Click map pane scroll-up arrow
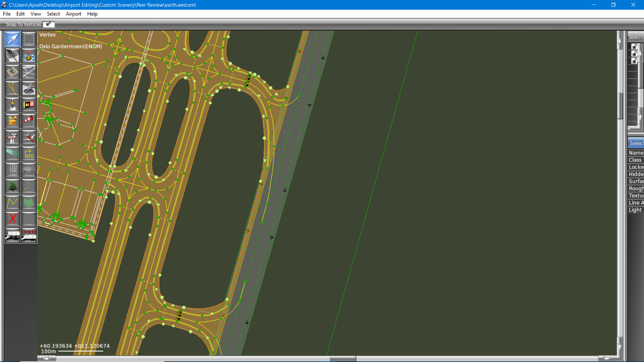Screen dimensions: 644x362 (x=620, y=40)
